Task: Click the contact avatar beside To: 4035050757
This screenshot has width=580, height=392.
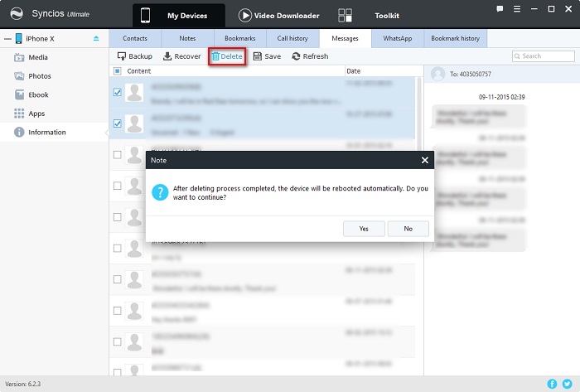Action: [x=438, y=74]
